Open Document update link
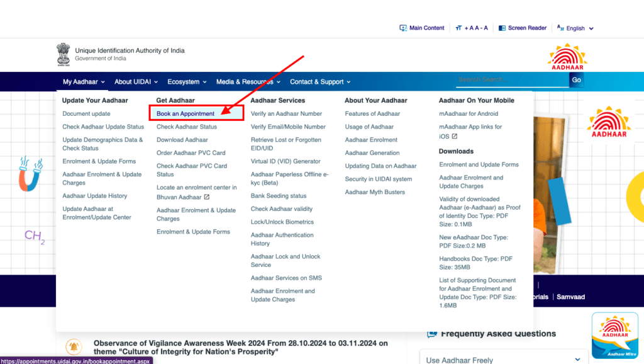Image resolution: width=644 pixels, height=364 pixels. [x=86, y=113]
